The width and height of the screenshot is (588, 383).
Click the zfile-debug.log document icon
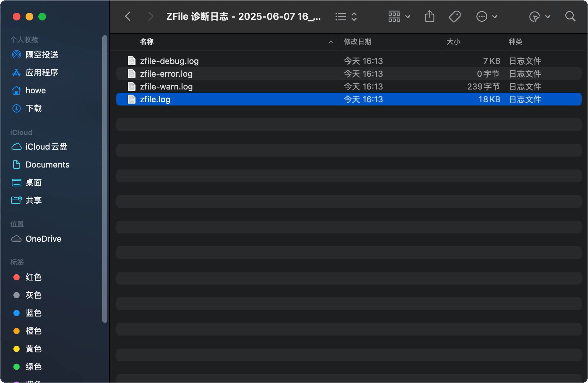(132, 61)
